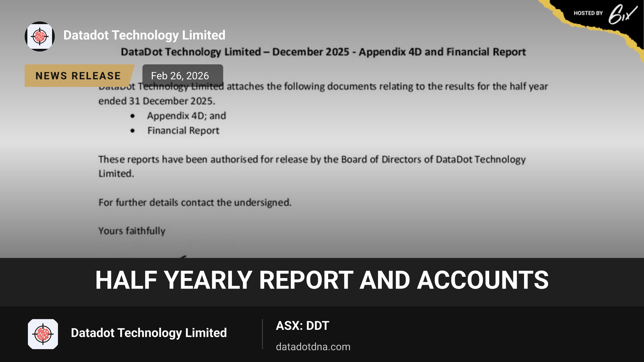Click the For further details contact sentence
644x362 pixels.
[x=195, y=202]
